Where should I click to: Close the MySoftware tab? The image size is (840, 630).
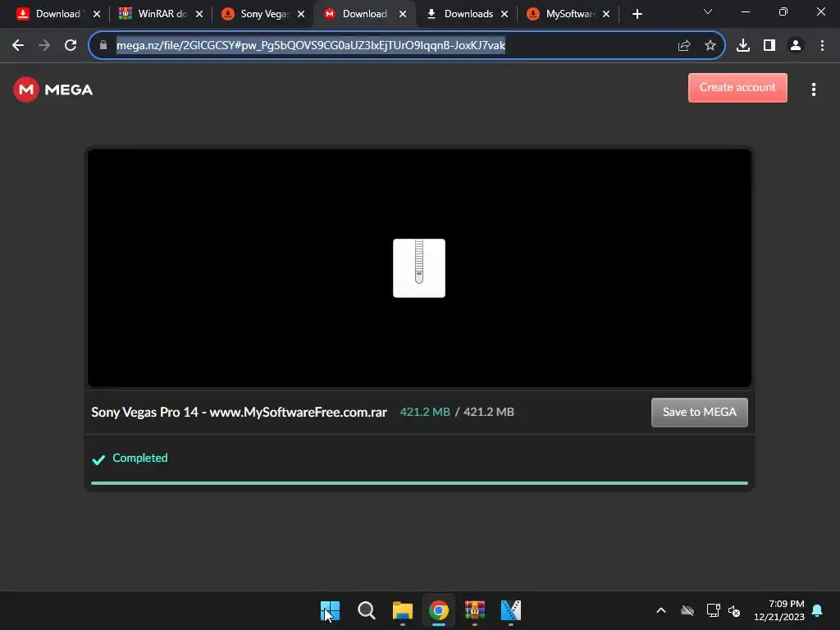pos(606,14)
